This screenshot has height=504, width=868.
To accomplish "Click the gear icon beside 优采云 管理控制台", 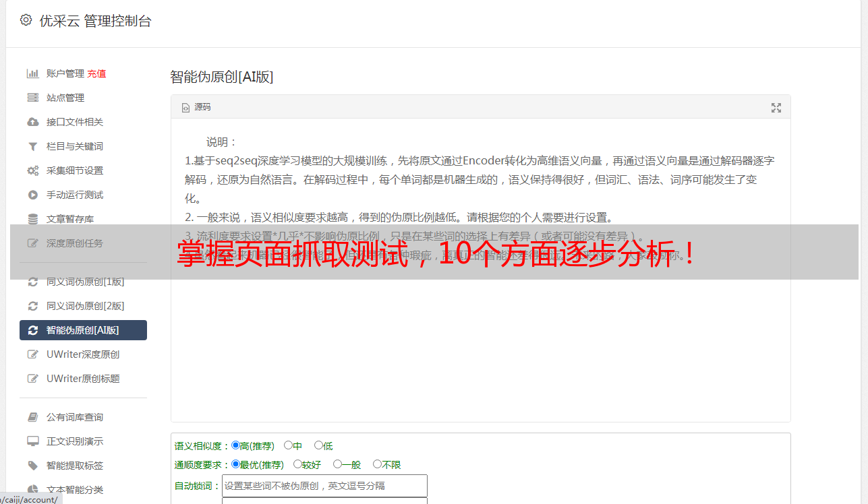I will coord(26,20).
